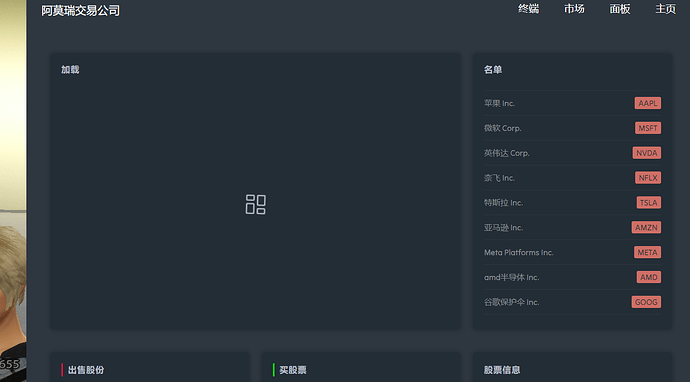This screenshot has width=690, height=382.
Task: Choose the NVDA ticker badge
Action: click(647, 153)
